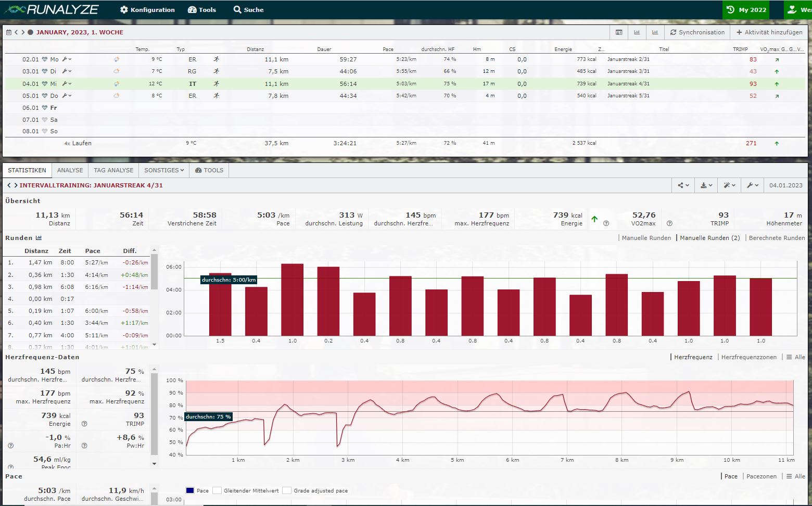
Task: Expand the share dropdown for the activity
Action: pyautogui.click(x=683, y=185)
